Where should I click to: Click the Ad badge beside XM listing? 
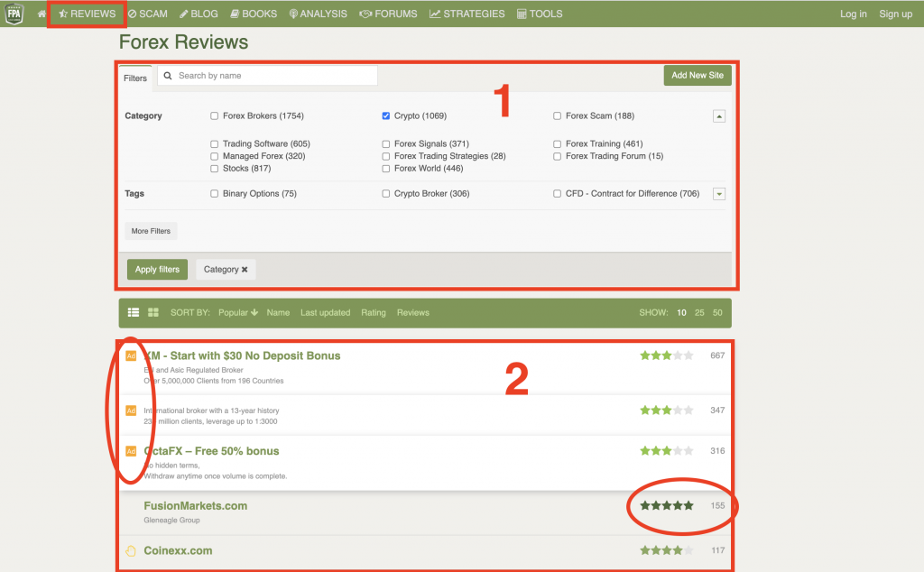(x=131, y=355)
